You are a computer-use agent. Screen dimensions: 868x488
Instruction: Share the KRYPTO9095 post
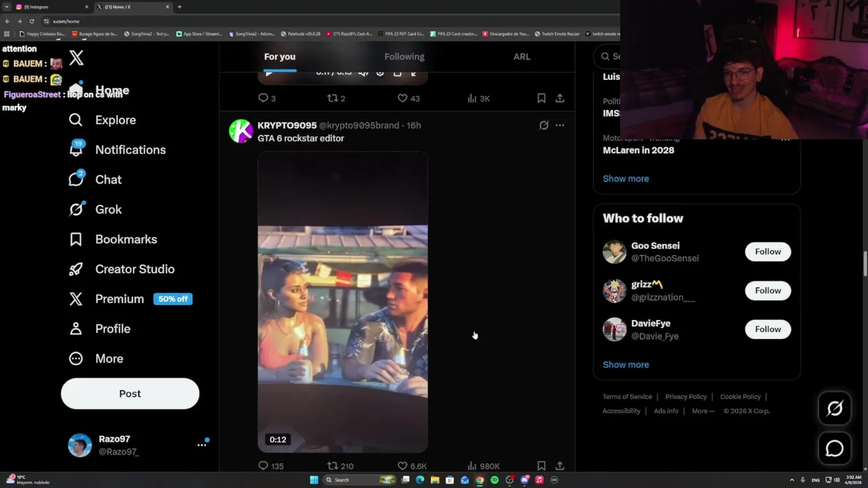(559, 466)
